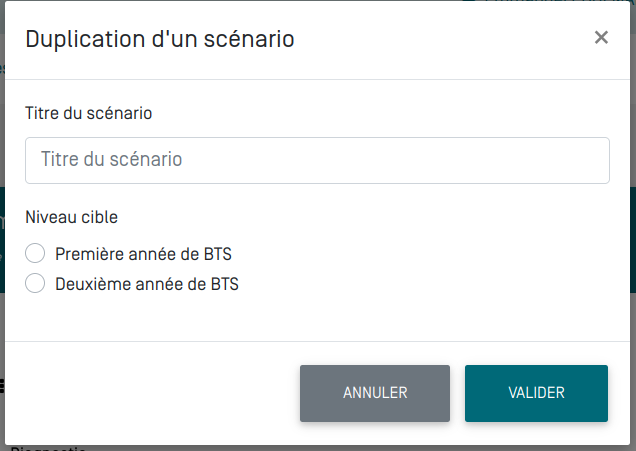Click the blank dialog area below the radio options

(317, 318)
